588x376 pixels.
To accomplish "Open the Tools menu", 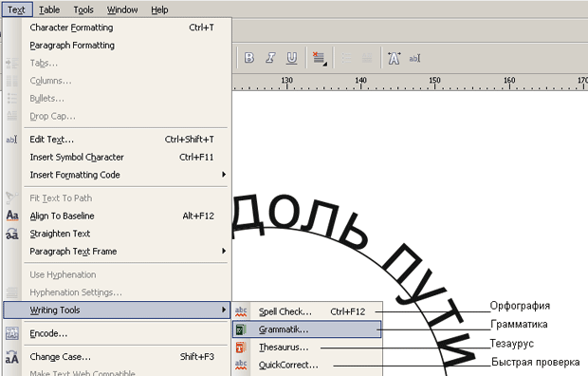I will (x=83, y=9).
